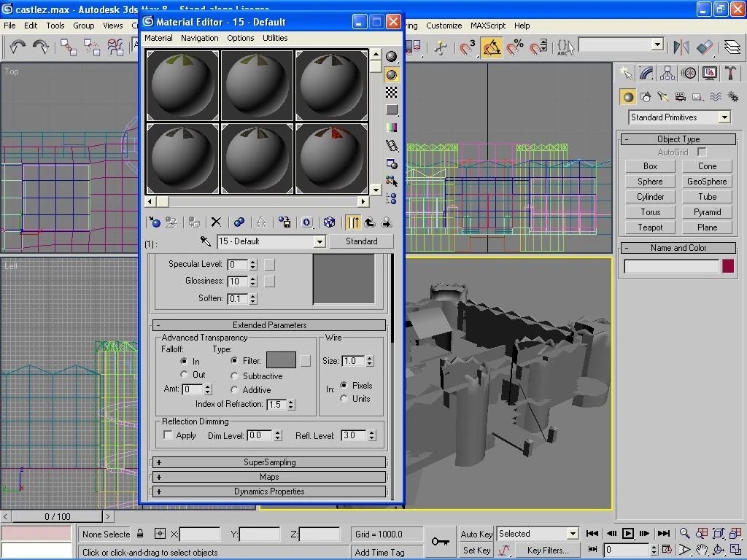747x560 pixels.
Task: Select the red-topped material sample sphere
Action: [331, 157]
